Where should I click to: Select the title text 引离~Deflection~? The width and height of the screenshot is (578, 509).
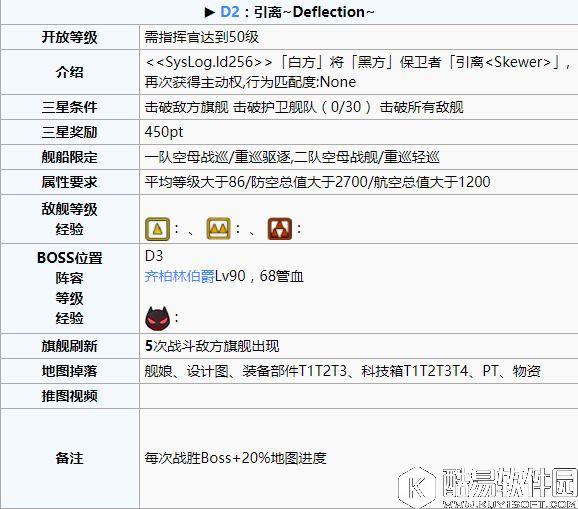(x=314, y=12)
